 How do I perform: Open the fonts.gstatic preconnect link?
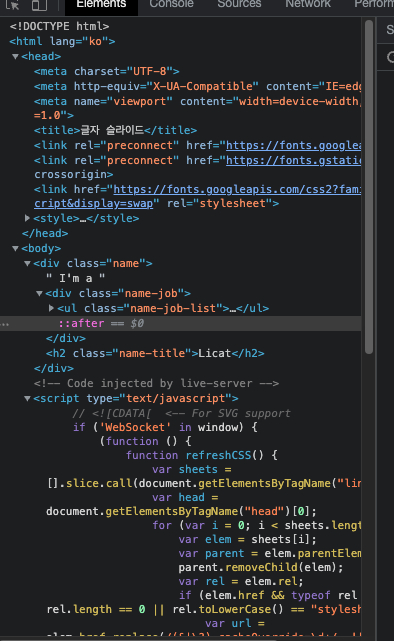293,160
